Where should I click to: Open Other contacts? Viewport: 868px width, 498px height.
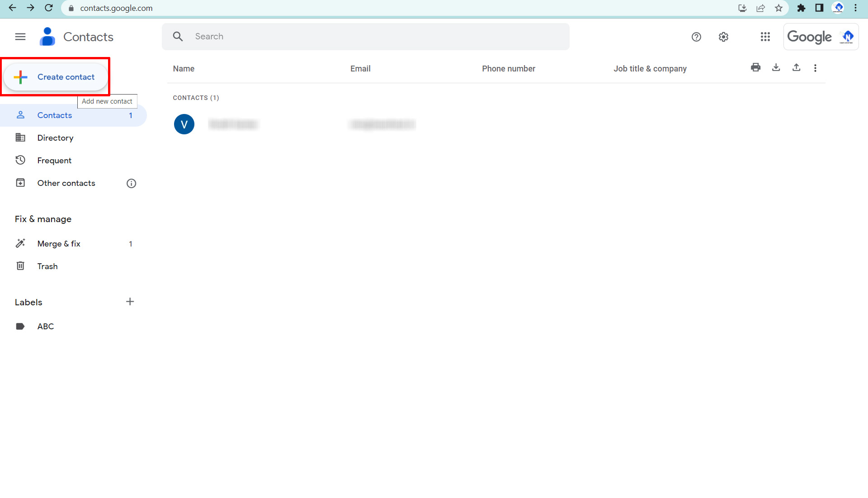pyautogui.click(x=66, y=183)
